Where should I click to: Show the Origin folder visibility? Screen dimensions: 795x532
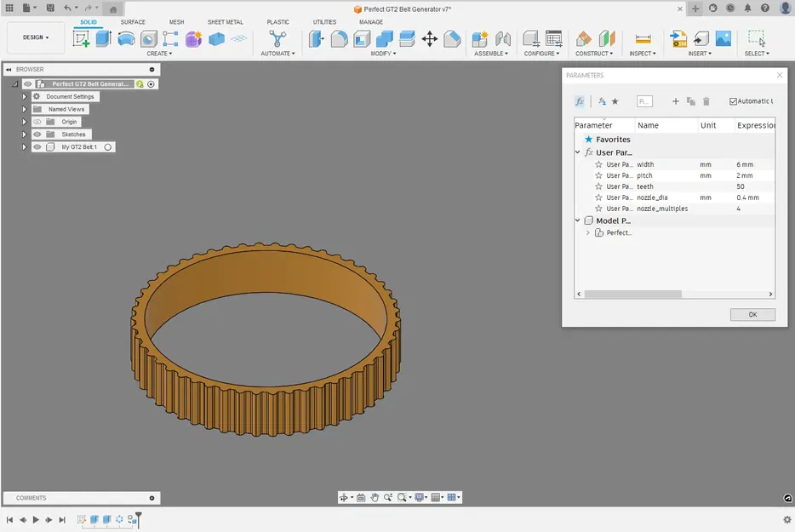pyautogui.click(x=37, y=121)
